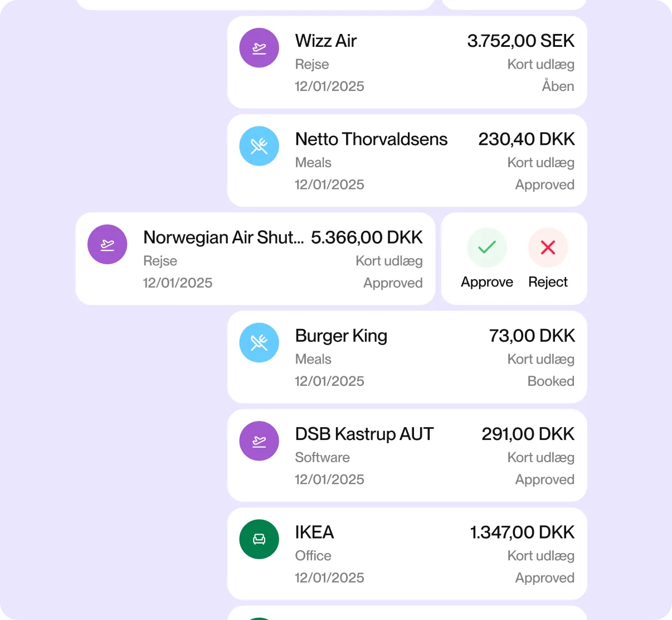The image size is (672, 620).
Task: Click the Netto Thorvaldsens meals icon
Action: click(x=259, y=146)
